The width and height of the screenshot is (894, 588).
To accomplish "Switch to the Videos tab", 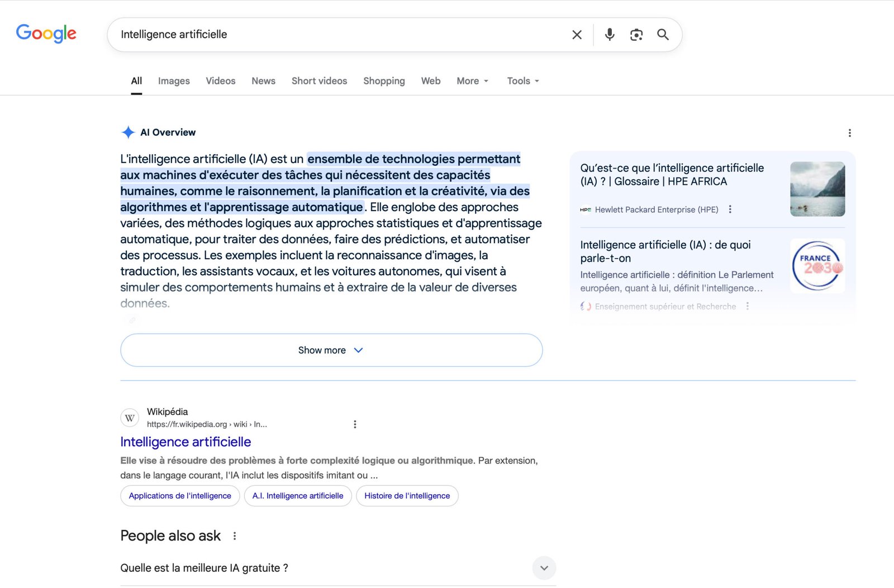I will 221,81.
